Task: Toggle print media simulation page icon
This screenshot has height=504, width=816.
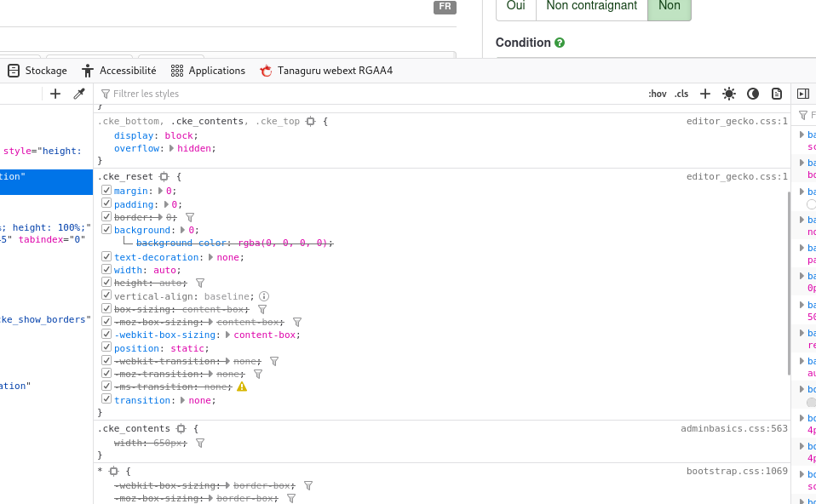Action: (777, 94)
